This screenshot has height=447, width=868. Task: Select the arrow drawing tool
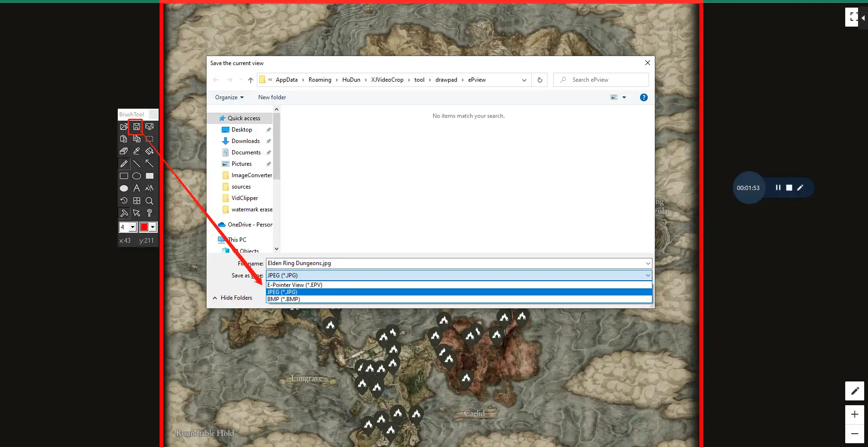(x=150, y=163)
